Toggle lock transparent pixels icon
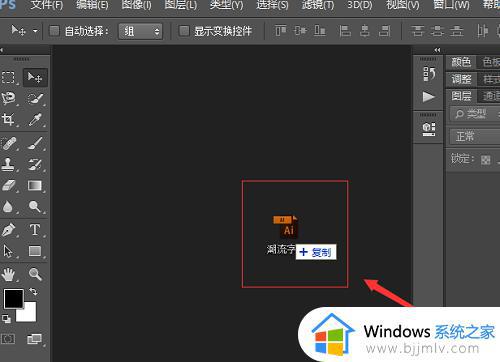 coord(485,160)
